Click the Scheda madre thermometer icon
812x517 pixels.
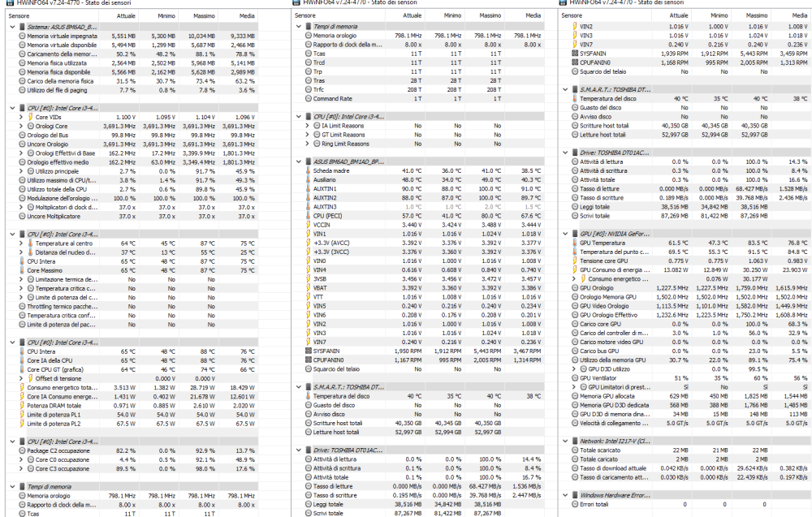(309, 170)
